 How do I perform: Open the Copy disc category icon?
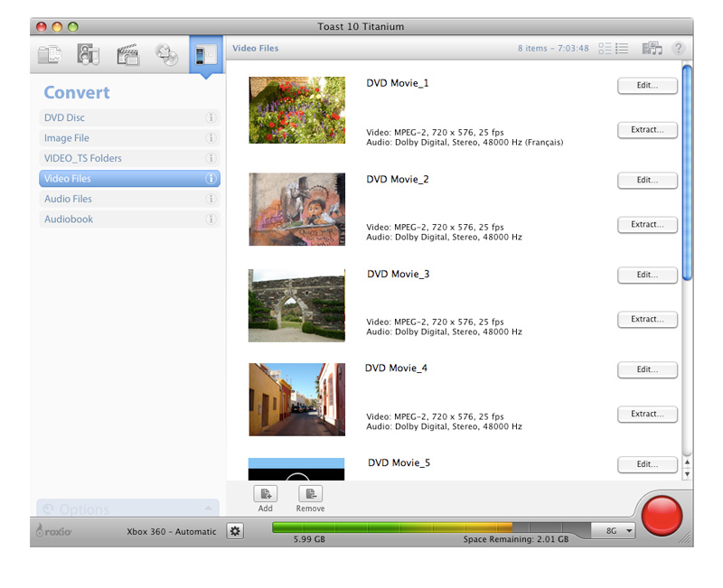click(167, 55)
